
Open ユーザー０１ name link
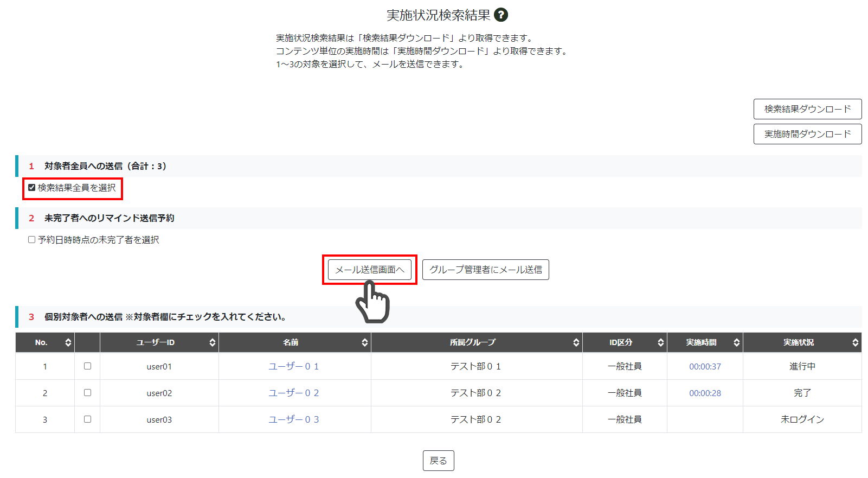click(x=293, y=367)
